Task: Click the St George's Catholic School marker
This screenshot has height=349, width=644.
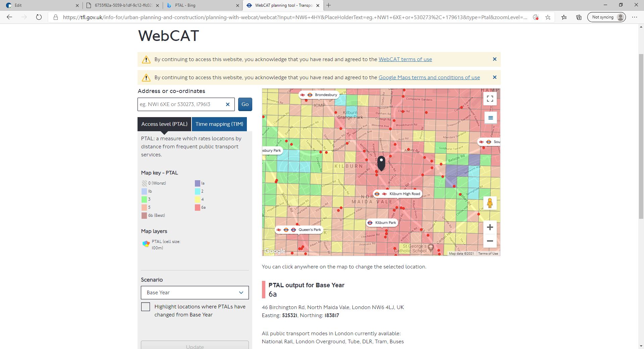Action: tap(431, 248)
